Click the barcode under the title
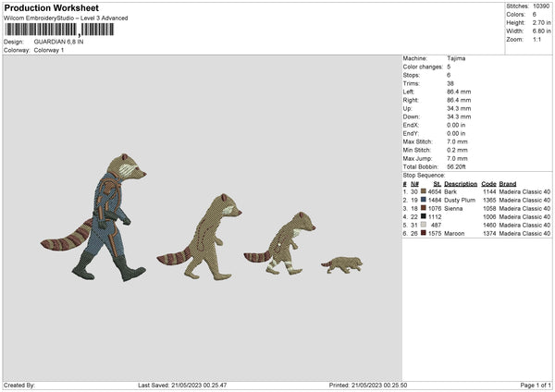The height and width of the screenshot is (392, 555). (59, 30)
